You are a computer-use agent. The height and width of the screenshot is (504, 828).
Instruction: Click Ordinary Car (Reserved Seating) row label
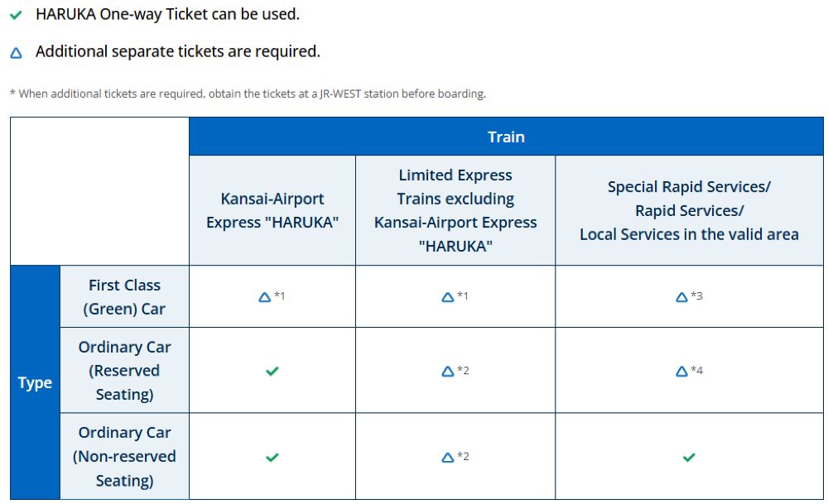[x=124, y=371]
